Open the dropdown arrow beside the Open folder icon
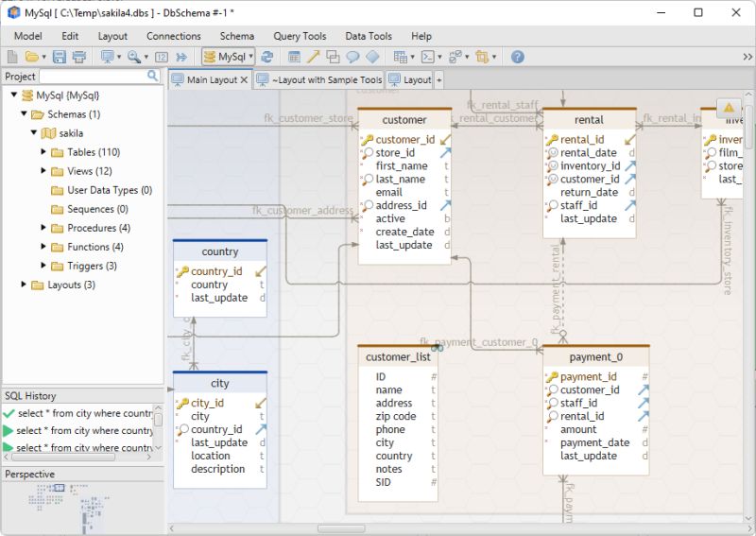 pyautogui.click(x=43, y=57)
